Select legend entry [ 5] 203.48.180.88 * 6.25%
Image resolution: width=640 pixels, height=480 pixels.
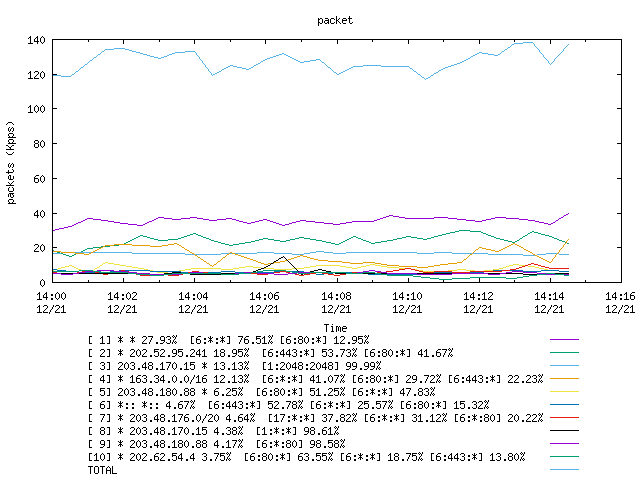pyautogui.click(x=261, y=392)
